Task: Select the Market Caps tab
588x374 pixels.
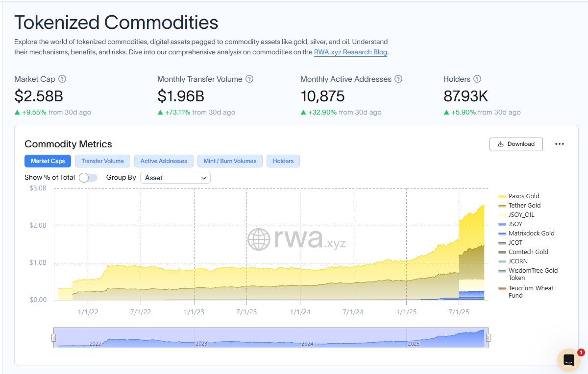Action: point(48,161)
